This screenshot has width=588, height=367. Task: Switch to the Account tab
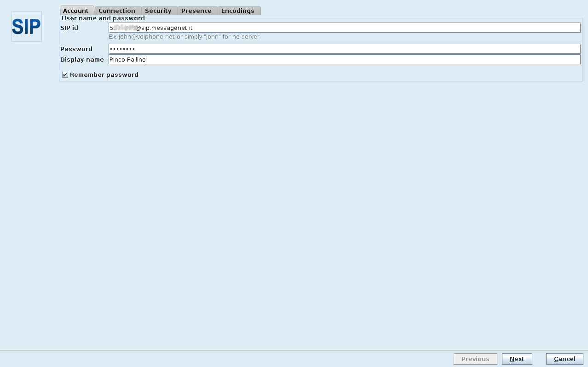76,11
